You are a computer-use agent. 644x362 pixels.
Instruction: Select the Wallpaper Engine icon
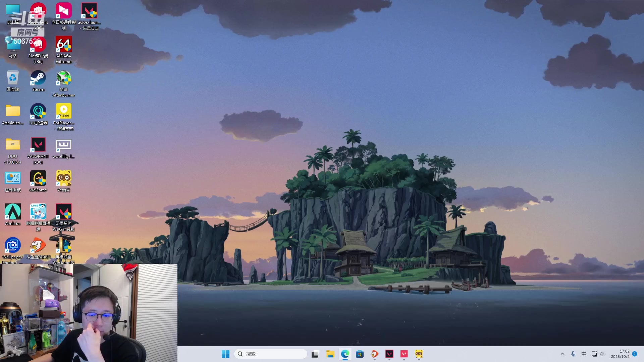coord(13,250)
